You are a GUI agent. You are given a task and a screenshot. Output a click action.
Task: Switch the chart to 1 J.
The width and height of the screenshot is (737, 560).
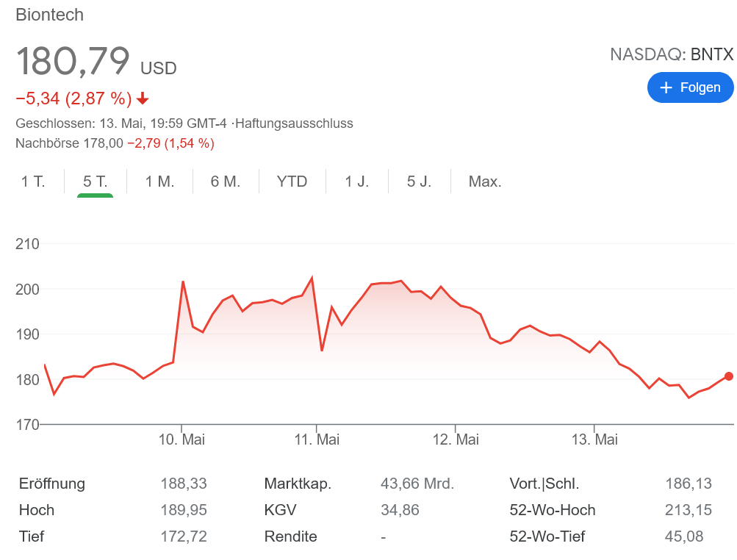click(357, 182)
